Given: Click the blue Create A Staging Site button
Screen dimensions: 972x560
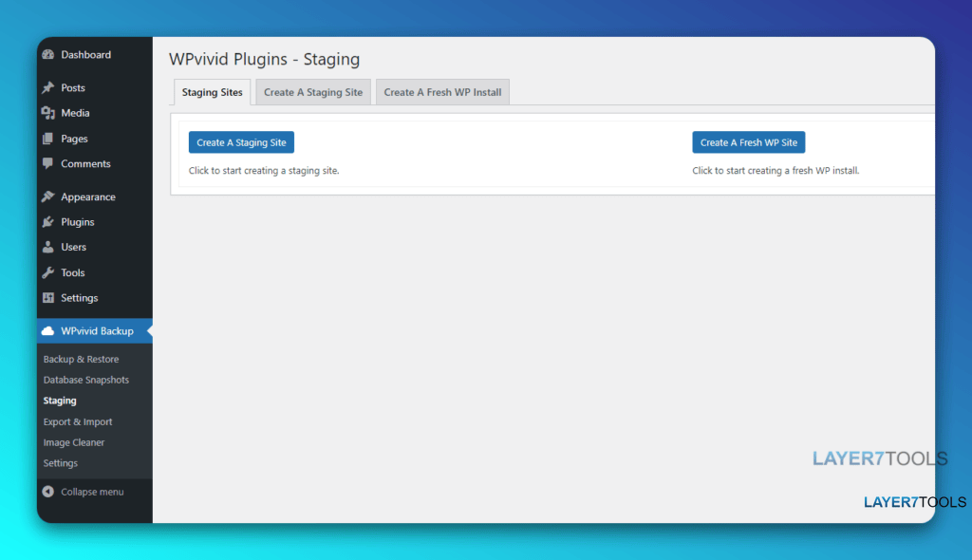Looking at the screenshot, I should point(241,142).
